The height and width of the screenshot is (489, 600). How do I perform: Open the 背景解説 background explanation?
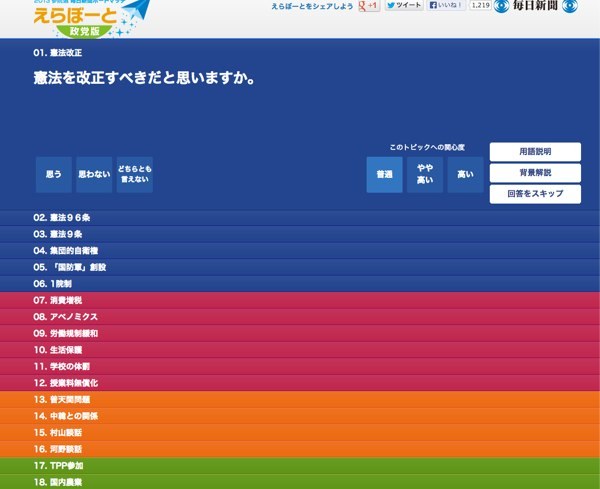(535, 173)
